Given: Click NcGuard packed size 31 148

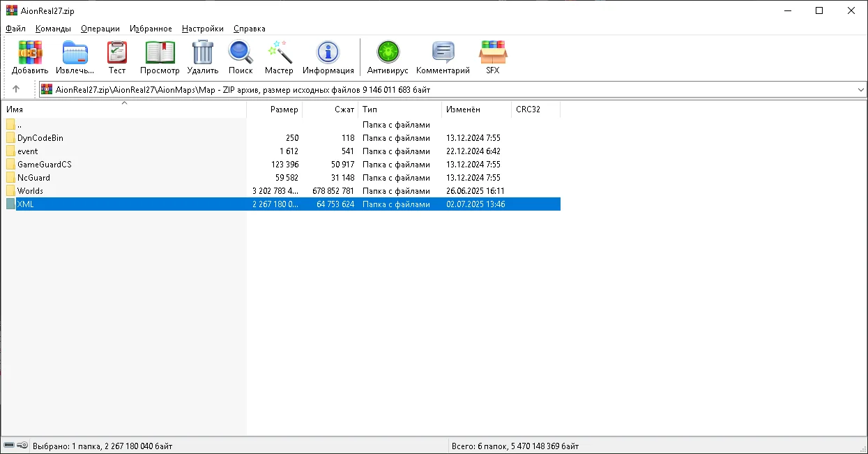Looking at the screenshot, I should pos(341,178).
